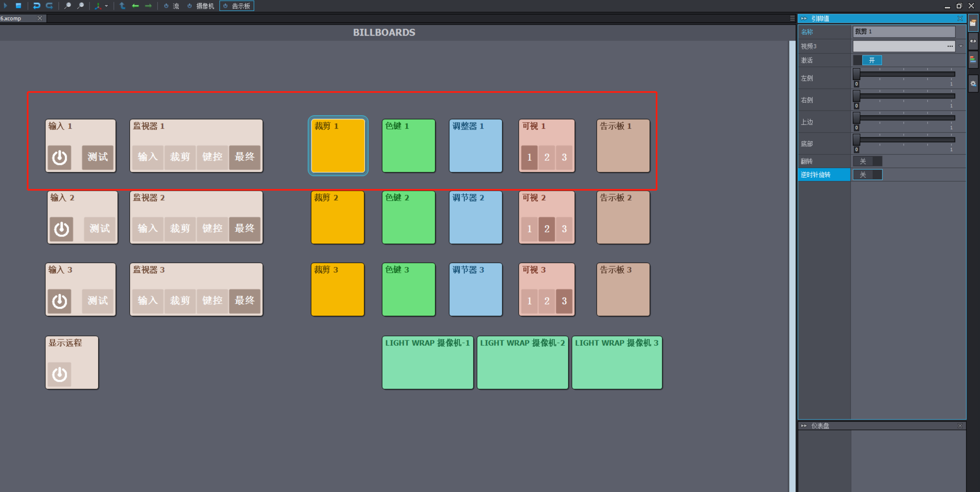Click the blue up-level arrow icon
The image size is (980, 492).
[122, 6]
